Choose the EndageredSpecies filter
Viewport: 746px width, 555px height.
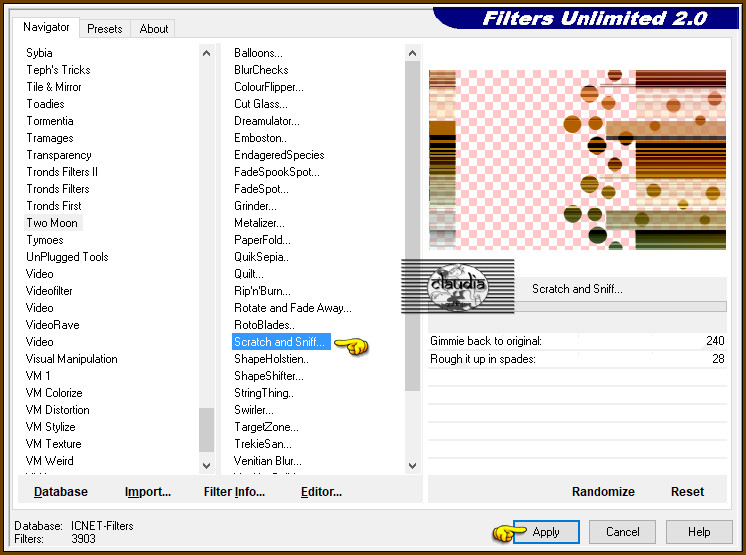(279, 155)
